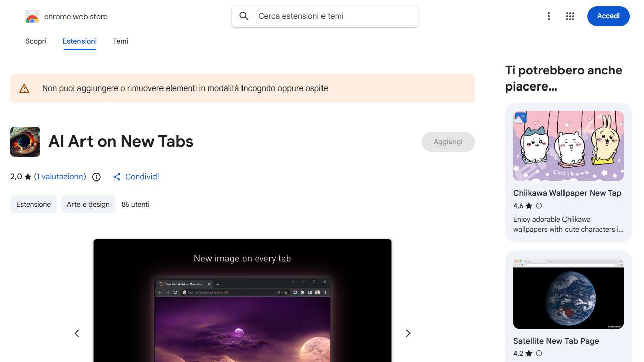The width and height of the screenshot is (644, 362).
Task: Switch to the Scopri tab
Action: point(36,41)
